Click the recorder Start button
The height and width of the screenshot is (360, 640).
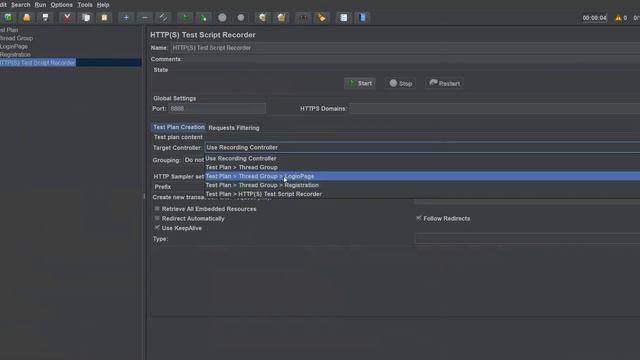[360, 83]
